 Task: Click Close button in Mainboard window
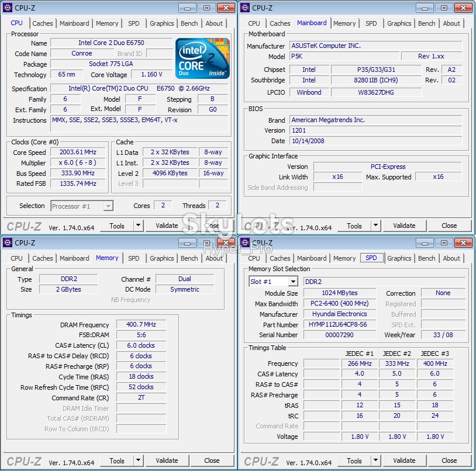pyautogui.click(x=449, y=226)
